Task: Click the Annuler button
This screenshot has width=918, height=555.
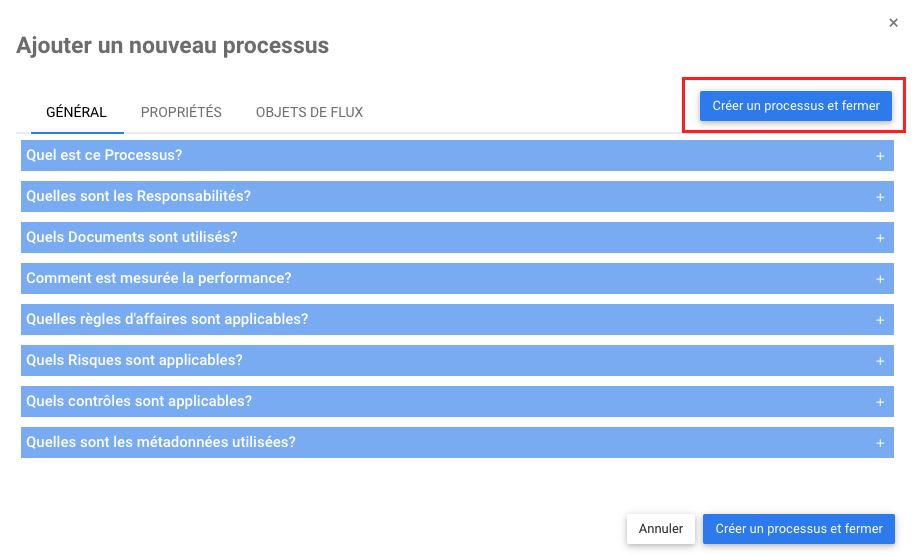Action: (x=661, y=529)
